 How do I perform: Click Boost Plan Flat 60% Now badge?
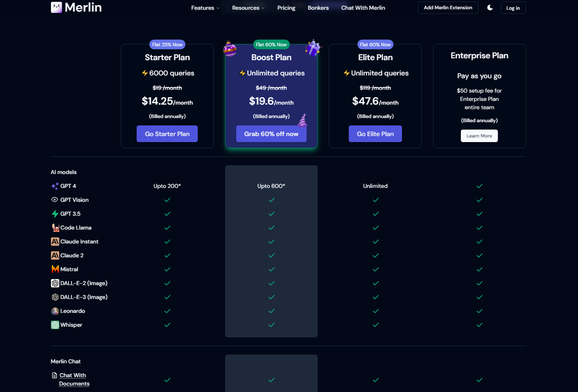[271, 44]
